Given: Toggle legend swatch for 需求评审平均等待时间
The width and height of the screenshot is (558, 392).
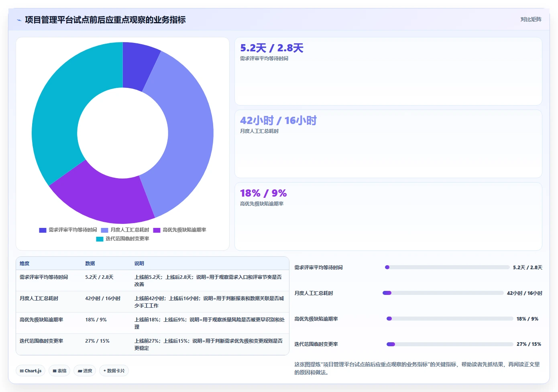Looking at the screenshot, I should 43,230.
